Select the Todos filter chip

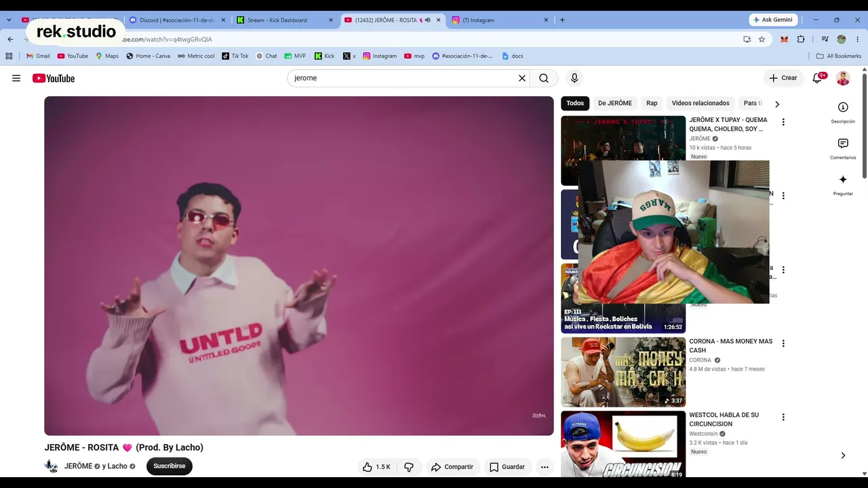(x=575, y=103)
